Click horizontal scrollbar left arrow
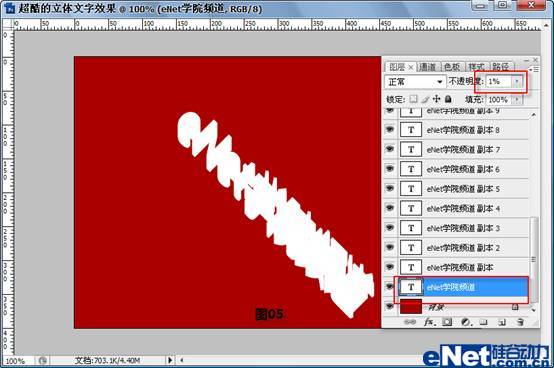Image resolution: width=554 pixels, height=368 pixels. click(x=182, y=360)
